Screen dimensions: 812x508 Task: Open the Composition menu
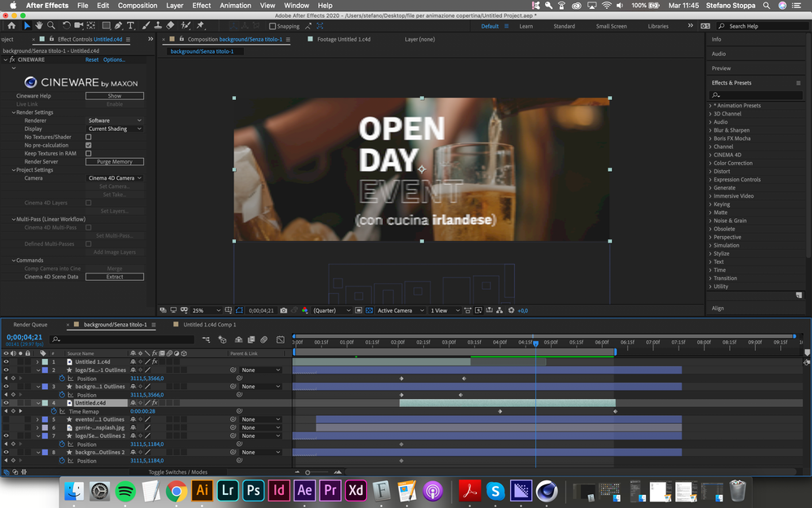coord(138,5)
